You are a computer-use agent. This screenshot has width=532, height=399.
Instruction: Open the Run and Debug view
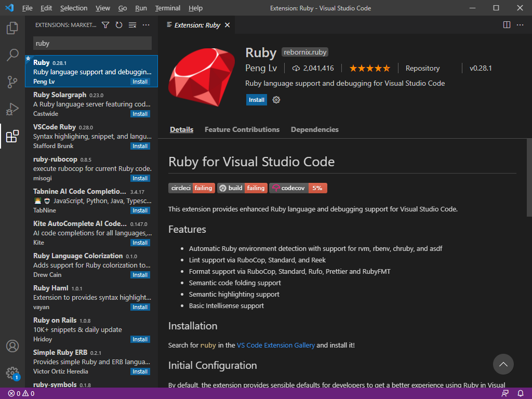point(12,109)
